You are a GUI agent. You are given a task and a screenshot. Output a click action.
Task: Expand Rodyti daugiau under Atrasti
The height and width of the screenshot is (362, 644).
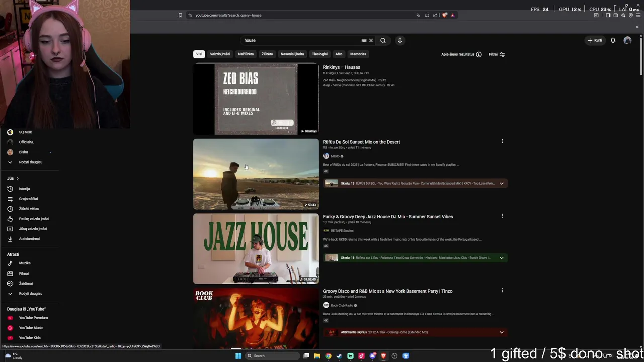tap(30, 293)
